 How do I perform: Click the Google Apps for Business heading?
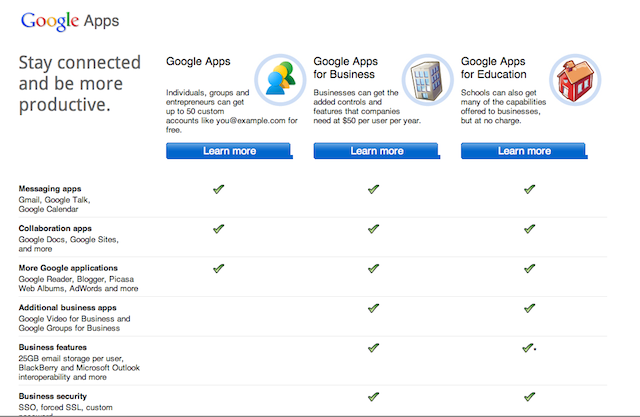click(x=345, y=68)
